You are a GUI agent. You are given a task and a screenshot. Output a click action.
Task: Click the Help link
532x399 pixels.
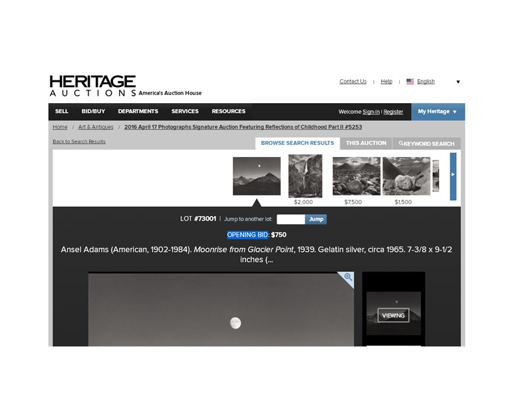386,81
